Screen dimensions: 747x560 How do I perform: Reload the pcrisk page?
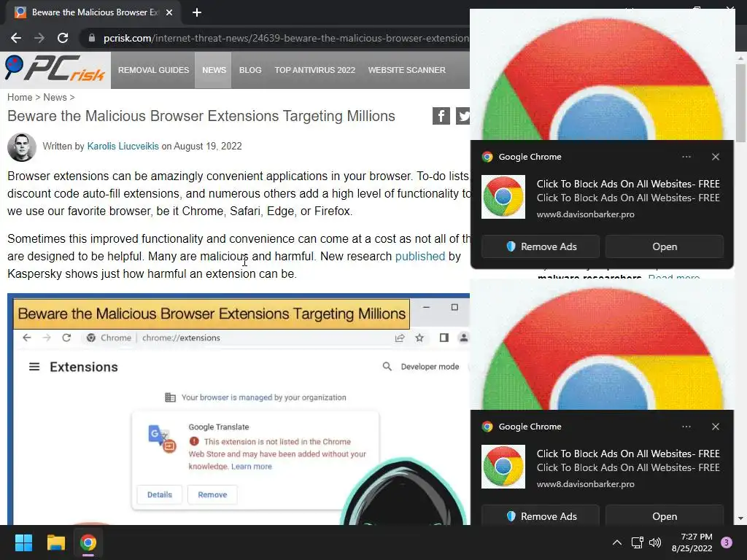click(x=63, y=38)
